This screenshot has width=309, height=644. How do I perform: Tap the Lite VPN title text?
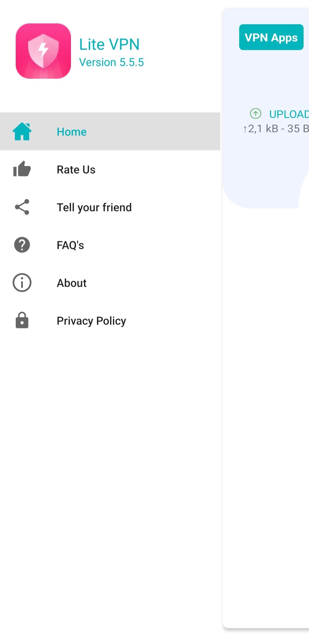109,44
